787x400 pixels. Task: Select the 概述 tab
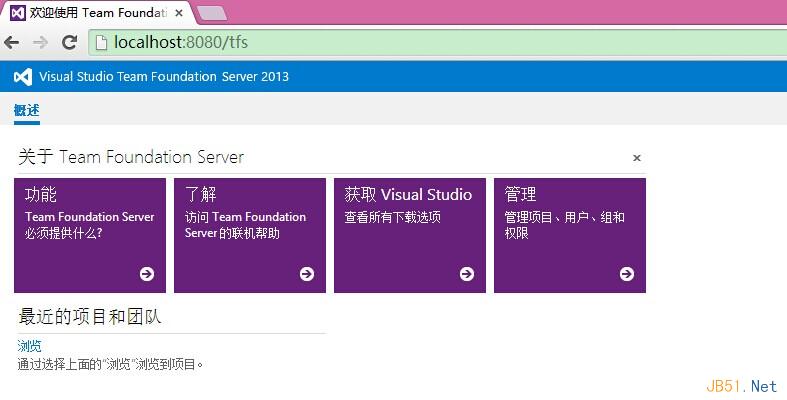[27, 110]
